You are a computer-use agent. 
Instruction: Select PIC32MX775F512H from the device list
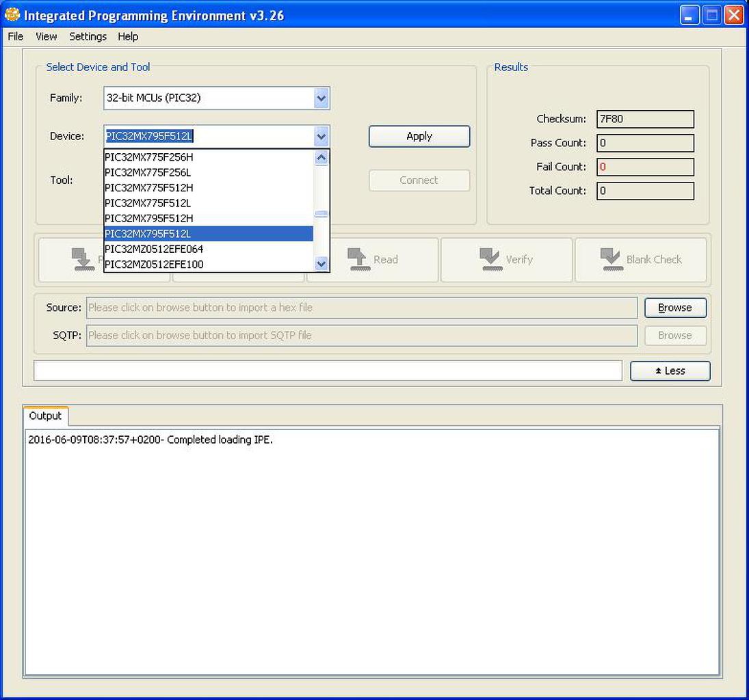[x=208, y=188]
